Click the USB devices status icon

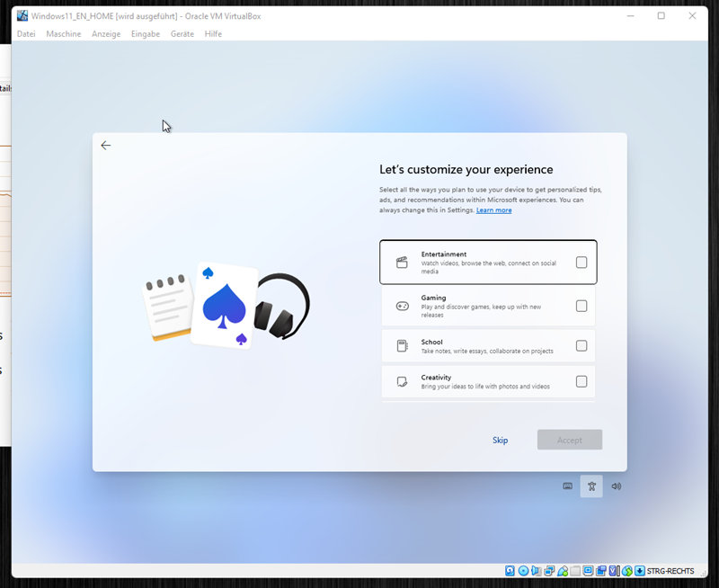[563, 571]
